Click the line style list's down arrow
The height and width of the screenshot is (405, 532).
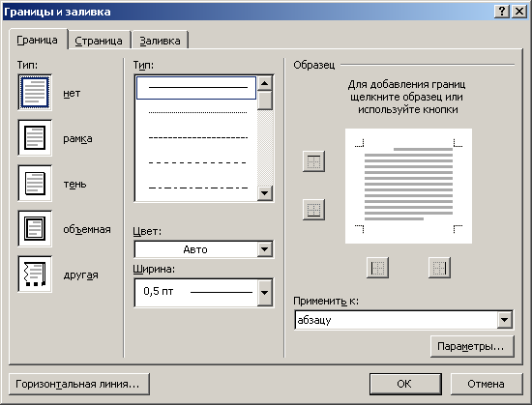[265, 193]
